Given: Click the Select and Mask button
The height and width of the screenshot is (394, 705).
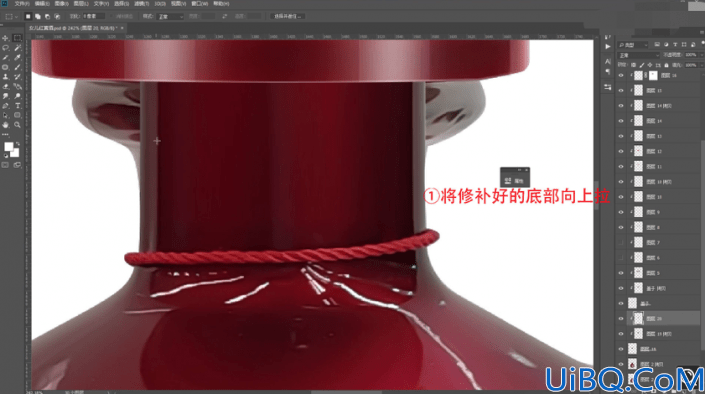Looking at the screenshot, I should pos(287,16).
